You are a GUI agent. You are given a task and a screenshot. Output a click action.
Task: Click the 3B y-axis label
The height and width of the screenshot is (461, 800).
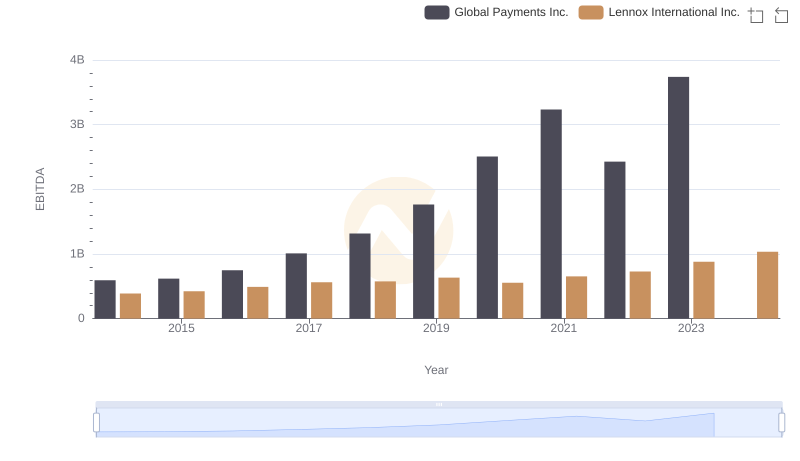coord(77,124)
